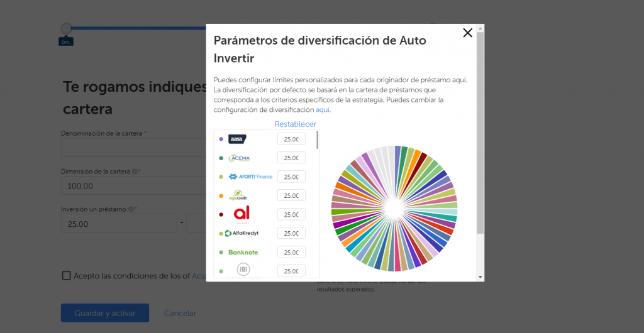Edit the BB originator limit field

pyautogui.click(x=291, y=271)
